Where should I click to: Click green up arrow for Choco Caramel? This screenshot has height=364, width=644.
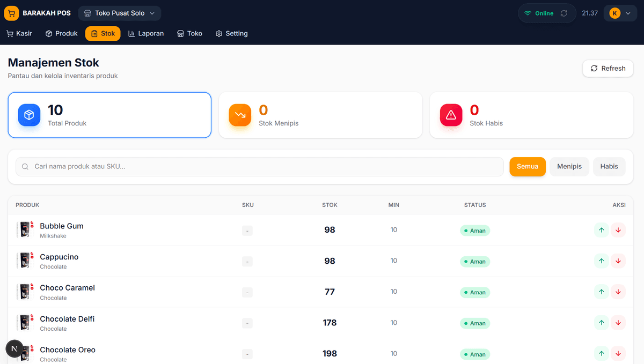(x=602, y=292)
